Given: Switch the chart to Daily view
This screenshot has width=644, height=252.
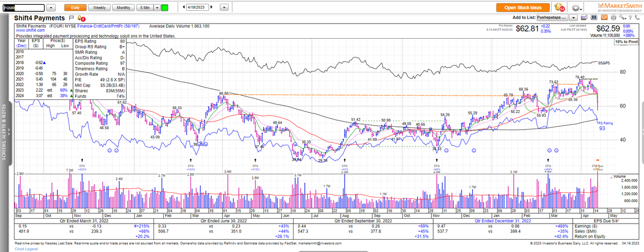Looking at the screenshot, I should (x=75, y=8).
